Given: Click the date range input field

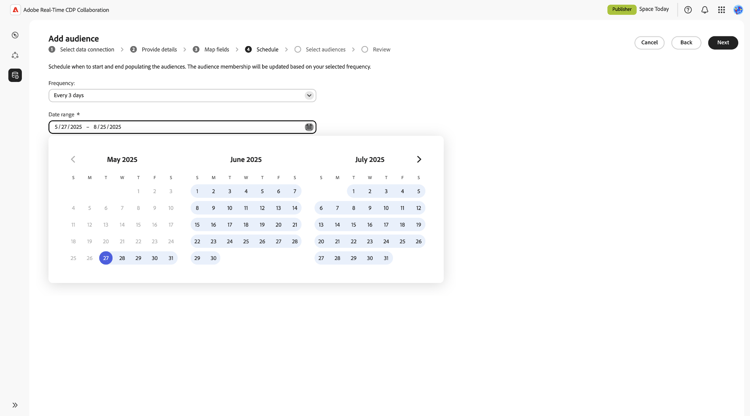Looking at the screenshot, I should pyautogui.click(x=175, y=127).
